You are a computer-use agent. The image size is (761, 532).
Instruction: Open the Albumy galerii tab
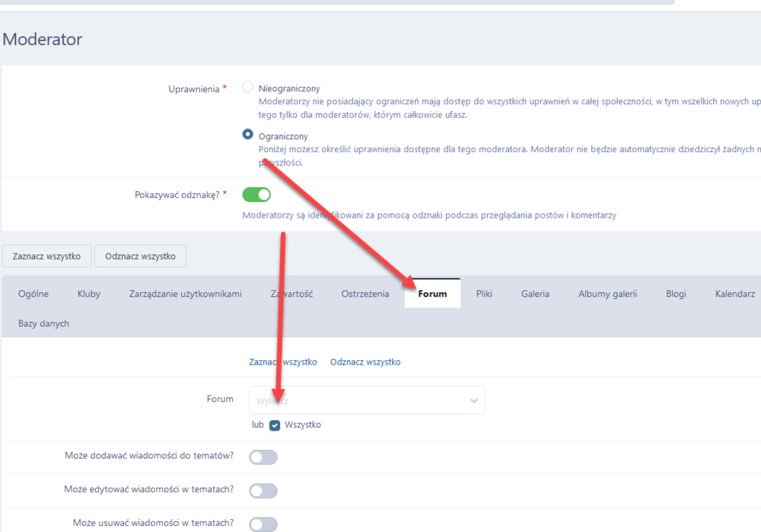click(607, 294)
